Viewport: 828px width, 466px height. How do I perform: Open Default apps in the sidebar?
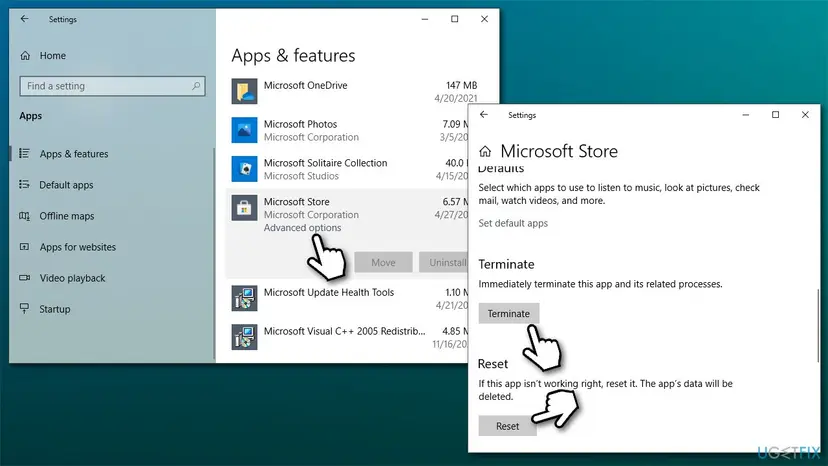point(66,185)
